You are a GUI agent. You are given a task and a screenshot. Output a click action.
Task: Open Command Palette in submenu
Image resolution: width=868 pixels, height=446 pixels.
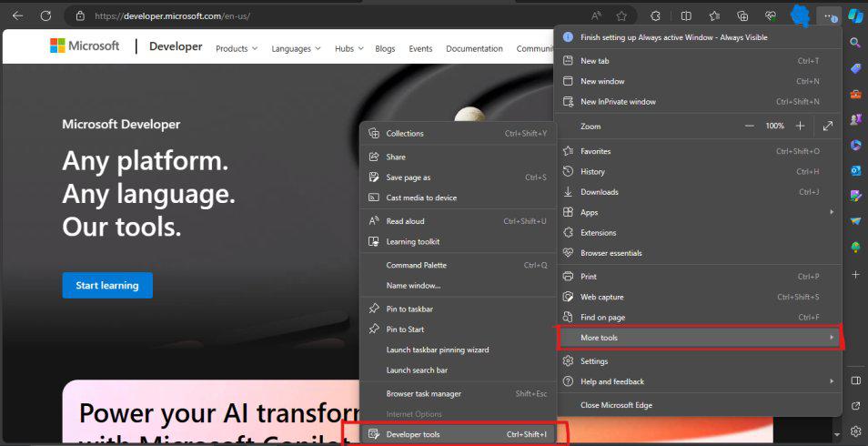tap(458, 266)
